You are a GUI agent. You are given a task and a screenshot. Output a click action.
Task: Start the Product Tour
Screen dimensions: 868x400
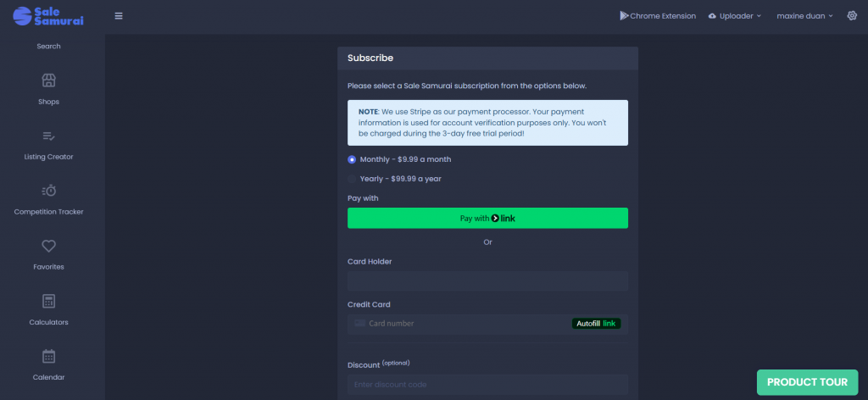coord(806,382)
